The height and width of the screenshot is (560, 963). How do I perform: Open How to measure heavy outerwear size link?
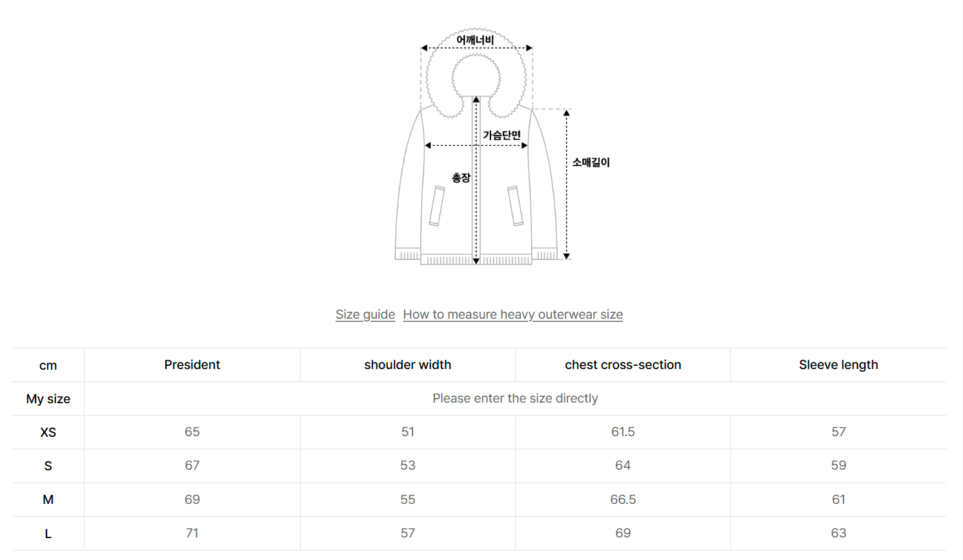click(512, 315)
